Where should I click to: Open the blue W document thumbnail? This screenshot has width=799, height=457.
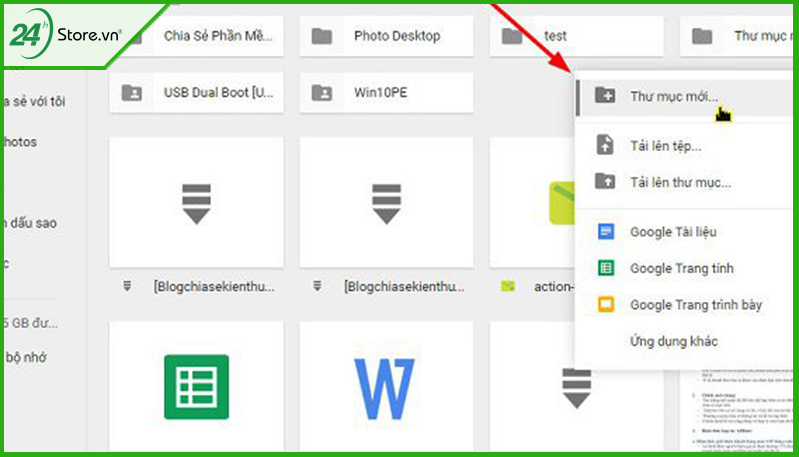(386, 387)
